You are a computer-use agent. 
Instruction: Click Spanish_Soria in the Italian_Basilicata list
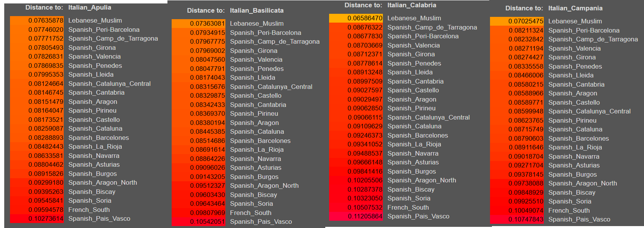[252, 204]
